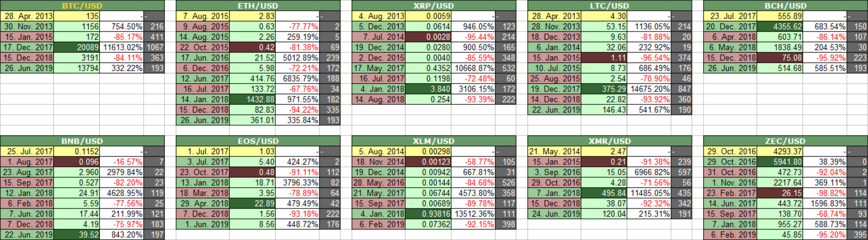Click the 1067 days cell
The height and width of the screenshot is (240, 868).
click(x=154, y=47)
